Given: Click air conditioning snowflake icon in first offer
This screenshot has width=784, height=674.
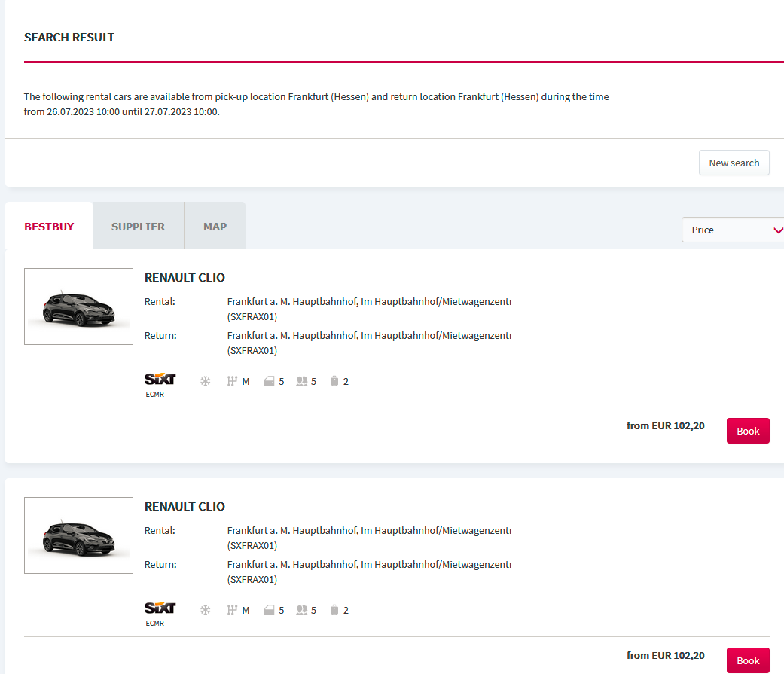Looking at the screenshot, I should 205,382.
